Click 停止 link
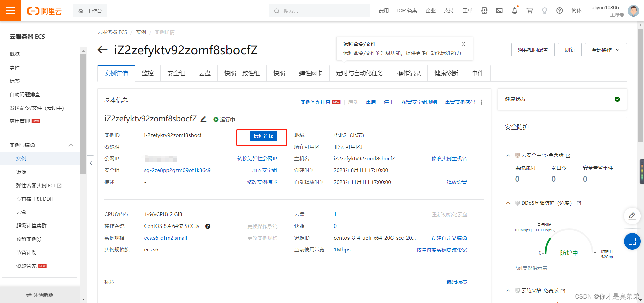This screenshot has width=644, height=303. [x=389, y=102]
